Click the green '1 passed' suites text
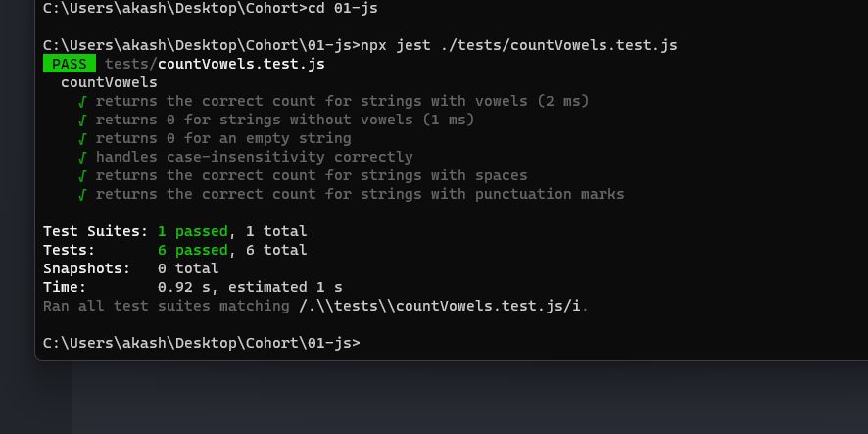 point(193,231)
